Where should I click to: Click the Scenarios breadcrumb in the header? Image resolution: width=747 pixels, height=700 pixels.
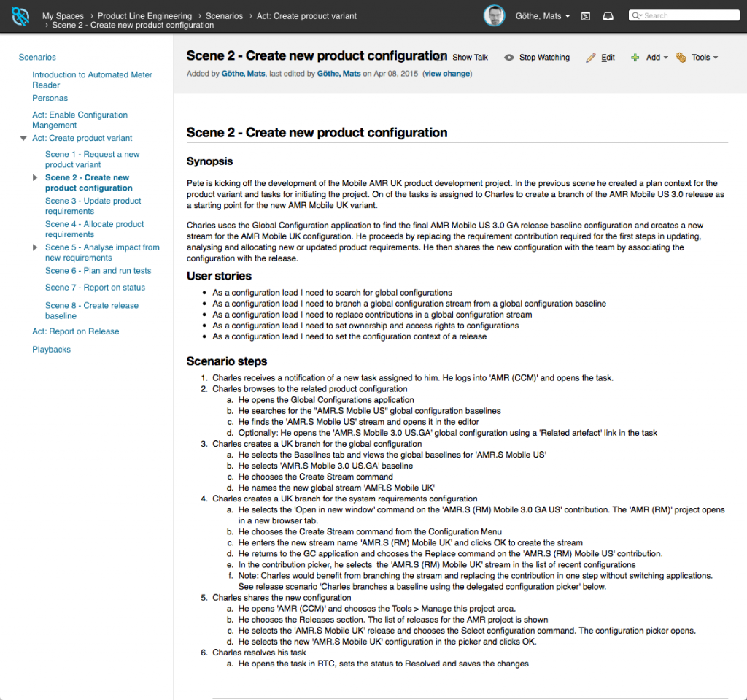[225, 16]
